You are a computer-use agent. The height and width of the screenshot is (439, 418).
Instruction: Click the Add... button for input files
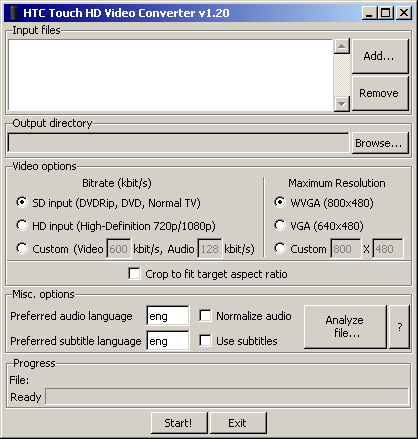point(380,56)
